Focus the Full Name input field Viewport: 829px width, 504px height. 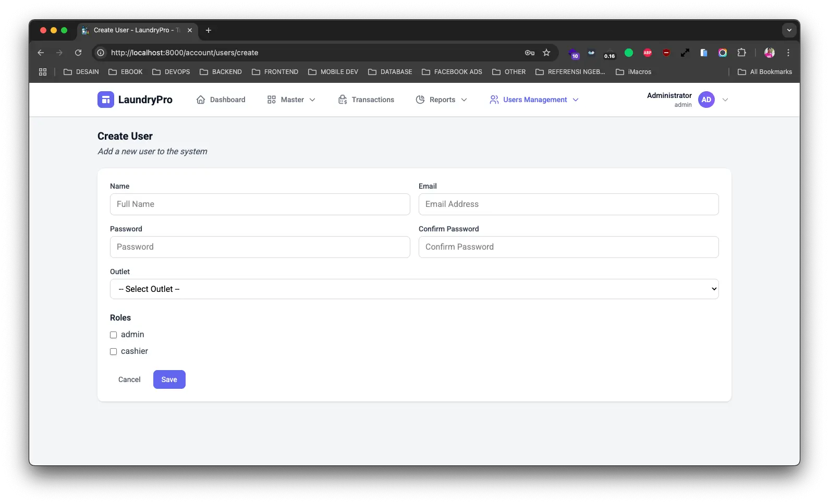coord(260,204)
